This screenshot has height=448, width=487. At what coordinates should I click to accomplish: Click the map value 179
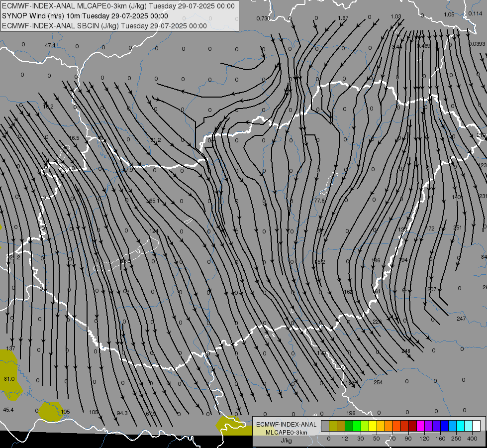tap(321, 353)
